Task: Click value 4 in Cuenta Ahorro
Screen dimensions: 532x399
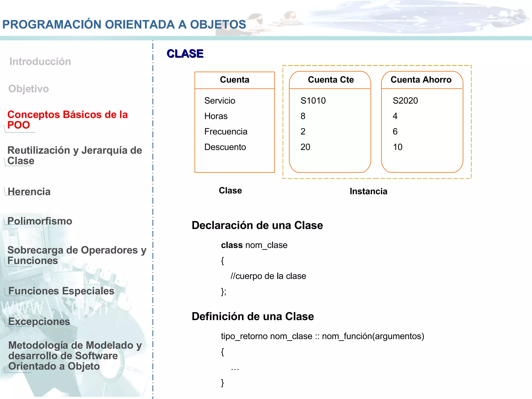Action: pos(395,116)
